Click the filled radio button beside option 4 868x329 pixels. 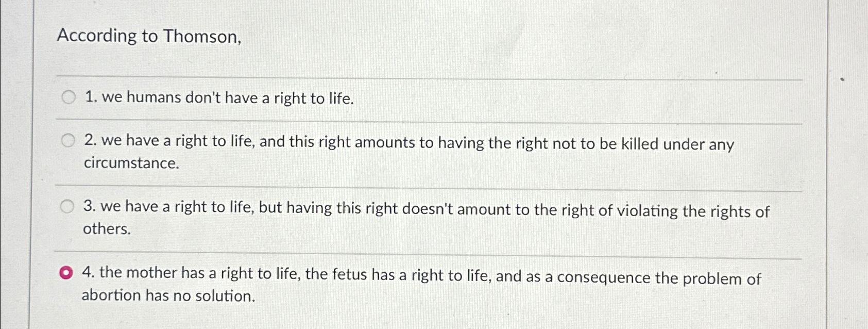66,272
